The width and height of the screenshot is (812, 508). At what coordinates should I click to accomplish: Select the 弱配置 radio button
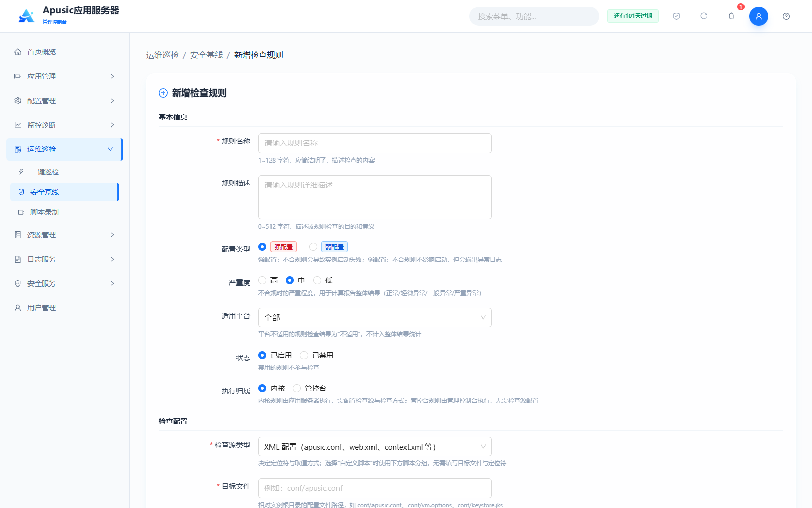point(313,247)
